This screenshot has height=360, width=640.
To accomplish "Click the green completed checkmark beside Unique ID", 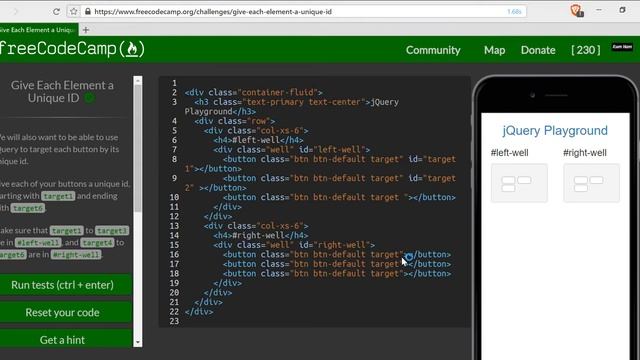I will click(x=89, y=98).
